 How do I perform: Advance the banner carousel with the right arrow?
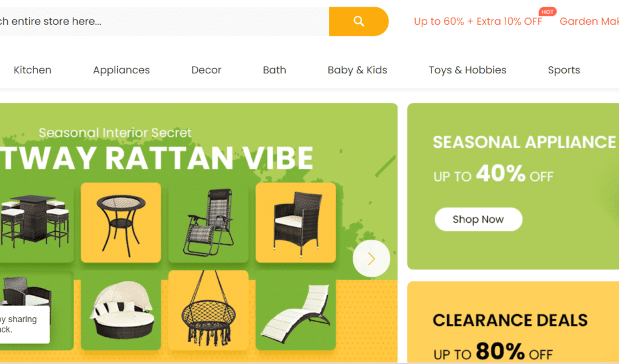click(371, 258)
